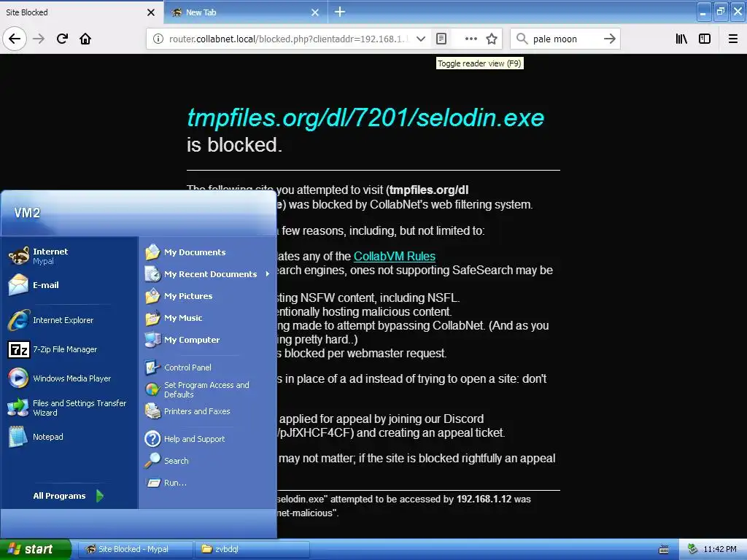Open the Library bookmarks icon
Image resolution: width=747 pixels, height=560 pixels.
click(x=681, y=39)
